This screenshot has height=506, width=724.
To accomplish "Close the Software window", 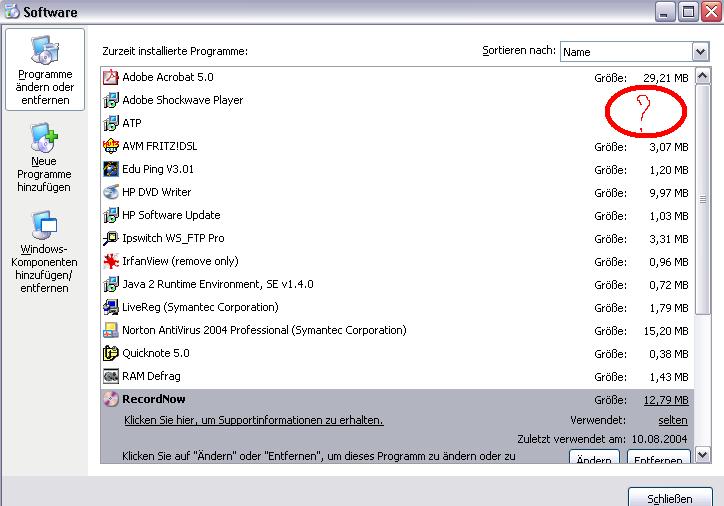I will (712, 12).
